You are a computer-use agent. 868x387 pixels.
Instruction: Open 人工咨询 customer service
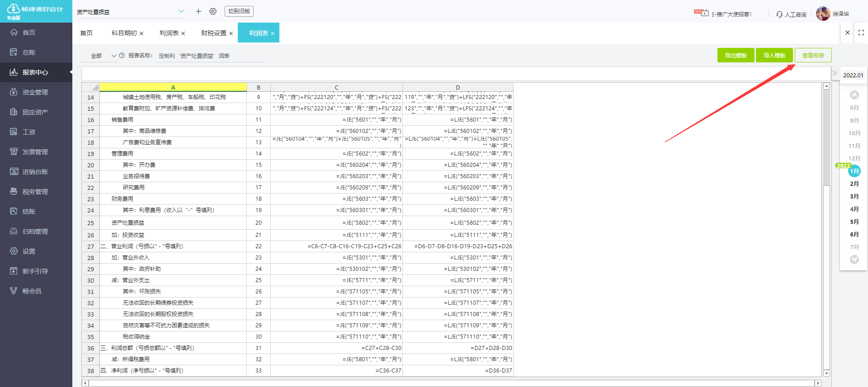(x=791, y=14)
